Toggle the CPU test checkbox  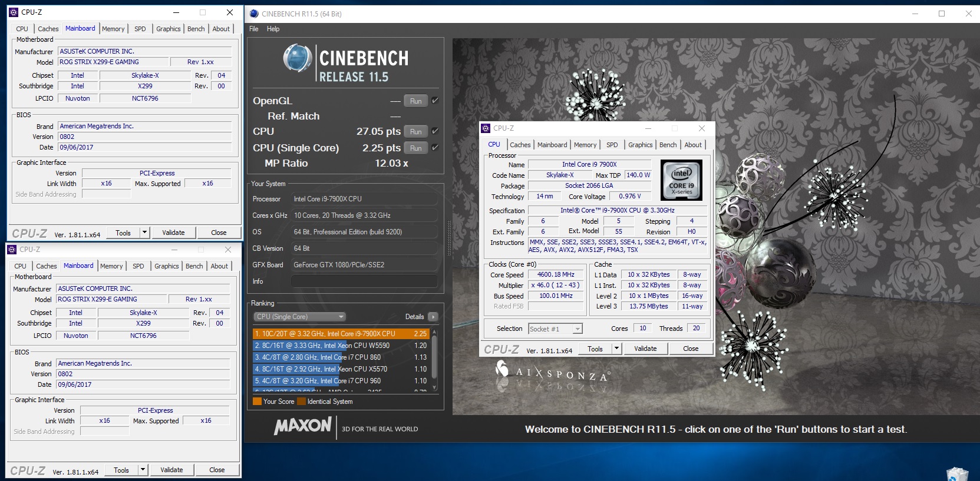pyautogui.click(x=435, y=131)
